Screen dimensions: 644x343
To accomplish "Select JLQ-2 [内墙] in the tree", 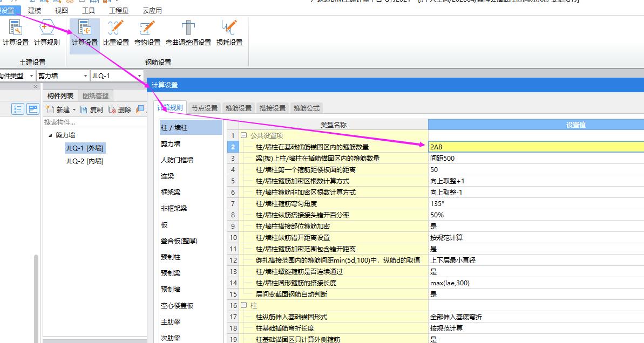I will point(85,161).
